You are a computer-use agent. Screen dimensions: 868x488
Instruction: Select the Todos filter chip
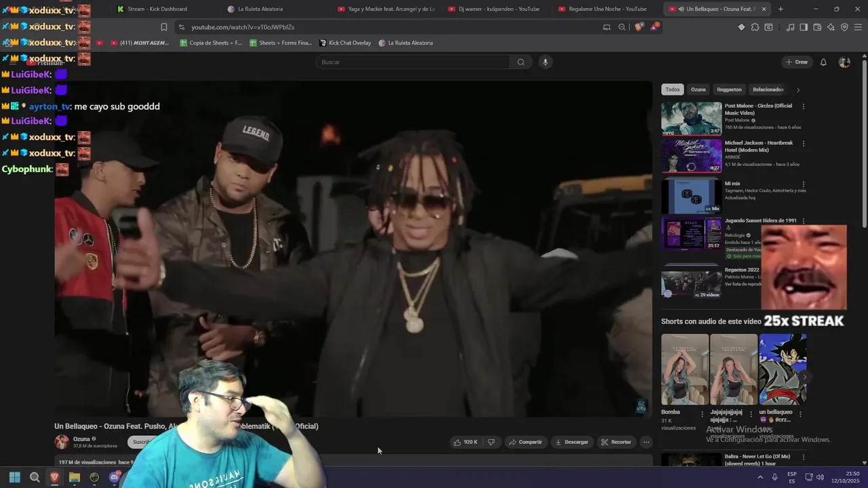(672, 89)
